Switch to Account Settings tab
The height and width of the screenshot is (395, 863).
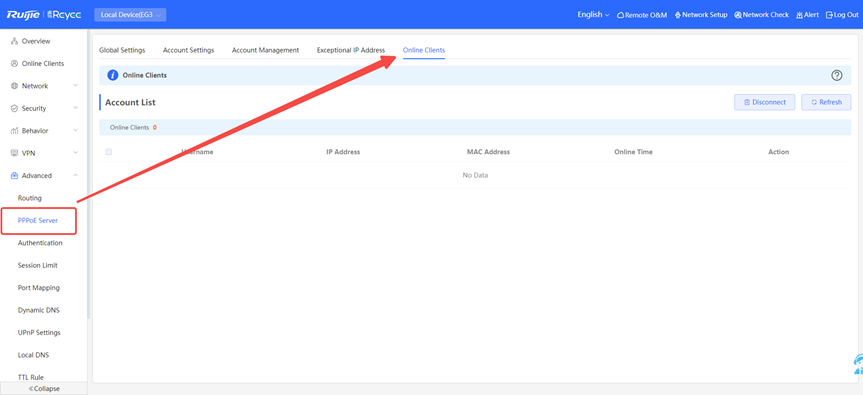(188, 50)
